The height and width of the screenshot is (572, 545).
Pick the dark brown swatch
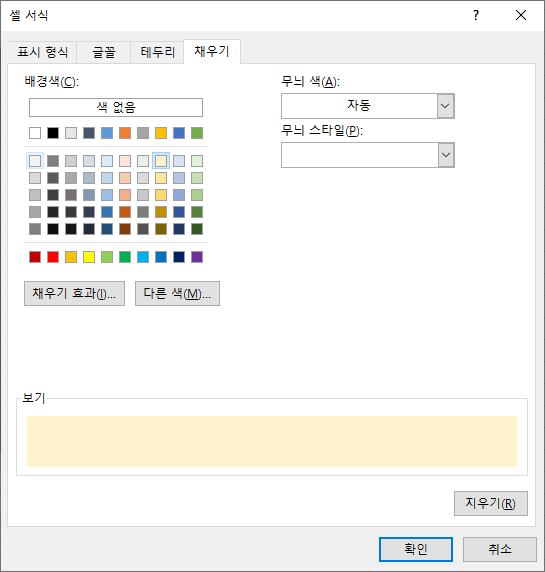click(x=125, y=229)
